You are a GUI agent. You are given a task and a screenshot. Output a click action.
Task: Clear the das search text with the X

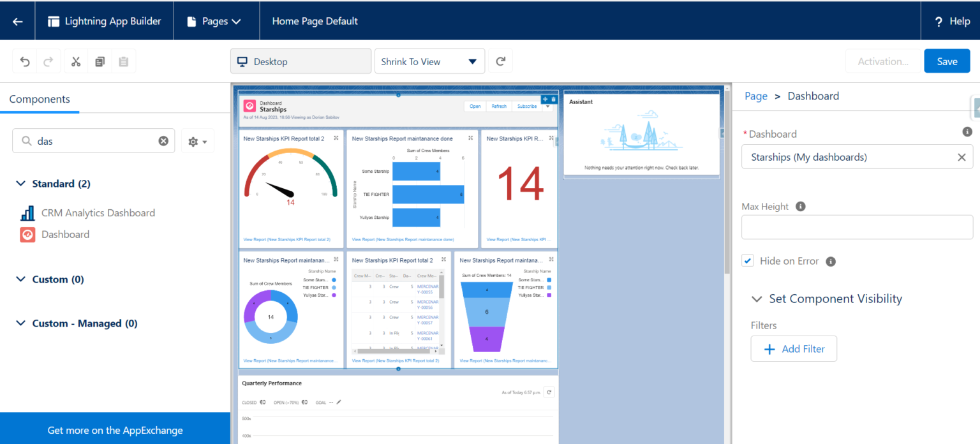(x=164, y=140)
